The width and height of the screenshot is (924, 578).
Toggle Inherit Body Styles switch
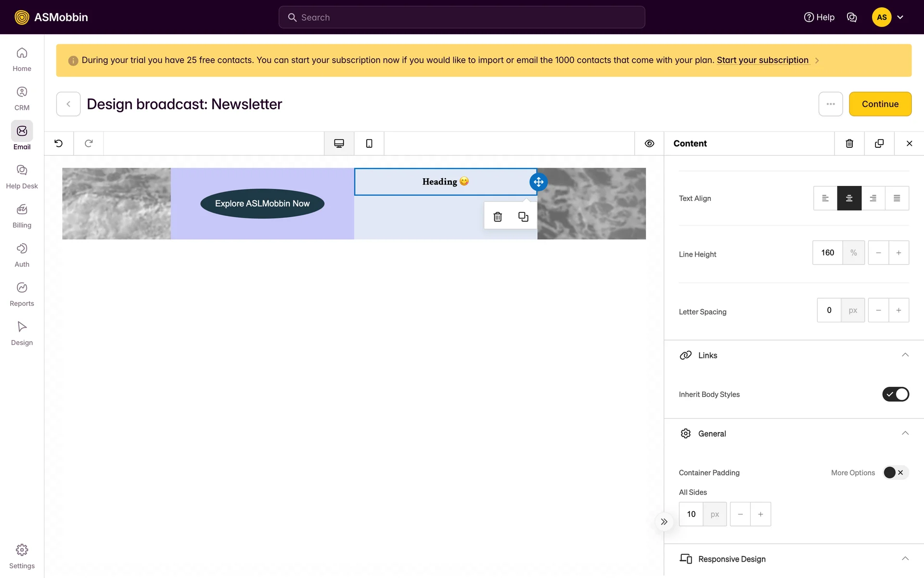coord(895,394)
